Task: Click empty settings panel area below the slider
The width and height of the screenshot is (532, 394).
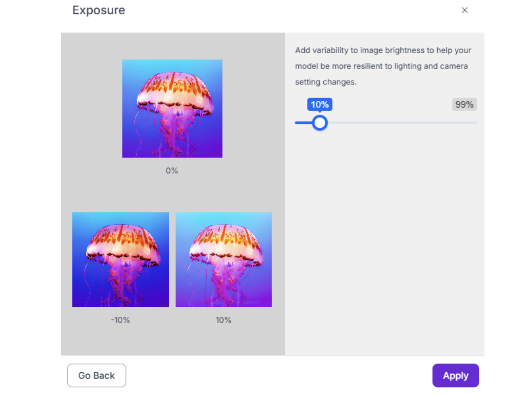Action: pyautogui.click(x=384, y=237)
